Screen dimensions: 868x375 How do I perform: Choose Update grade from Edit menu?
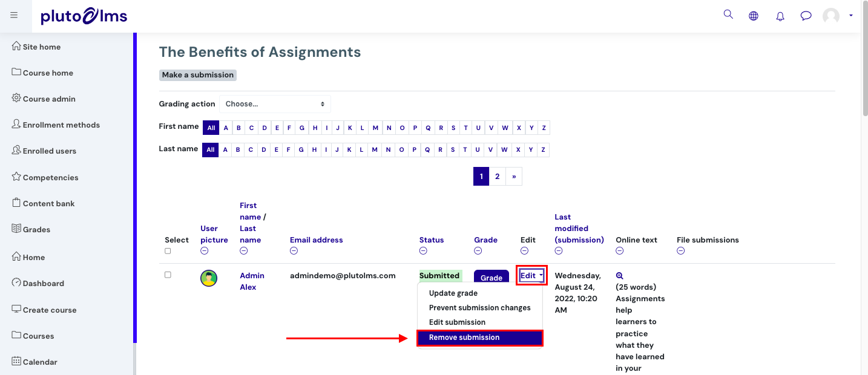click(453, 293)
